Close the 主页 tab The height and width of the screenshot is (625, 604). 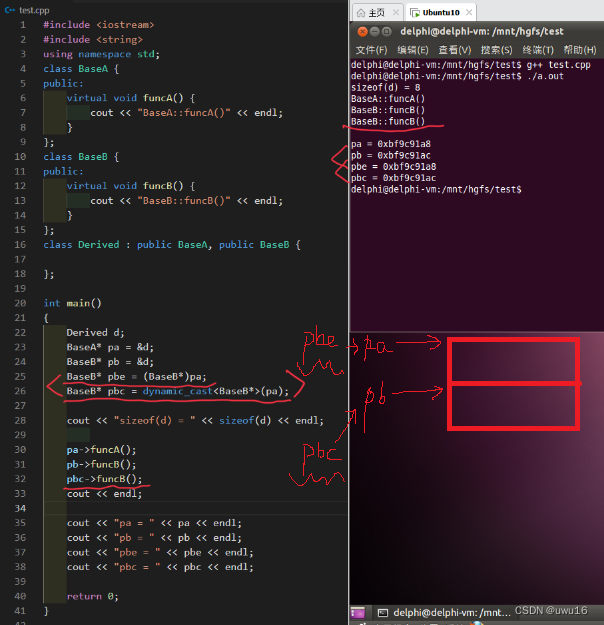tap(396, 12)
